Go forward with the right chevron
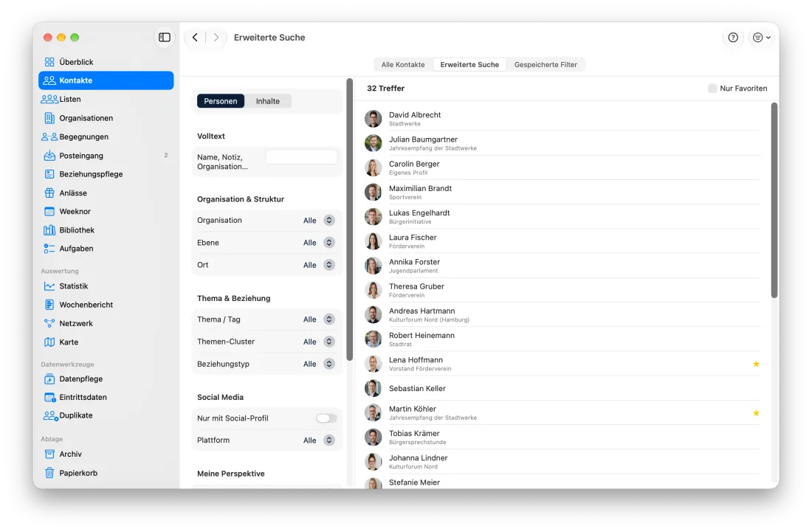812x532 pixels. coord(216,37)
